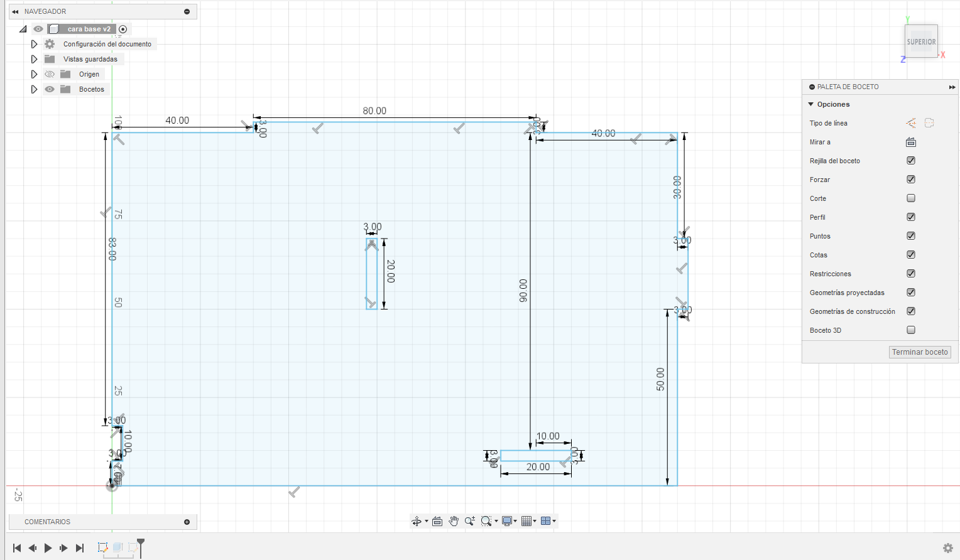Click Terminar boceto button
This screenshot has height=560, width=960.
[920, 352]
